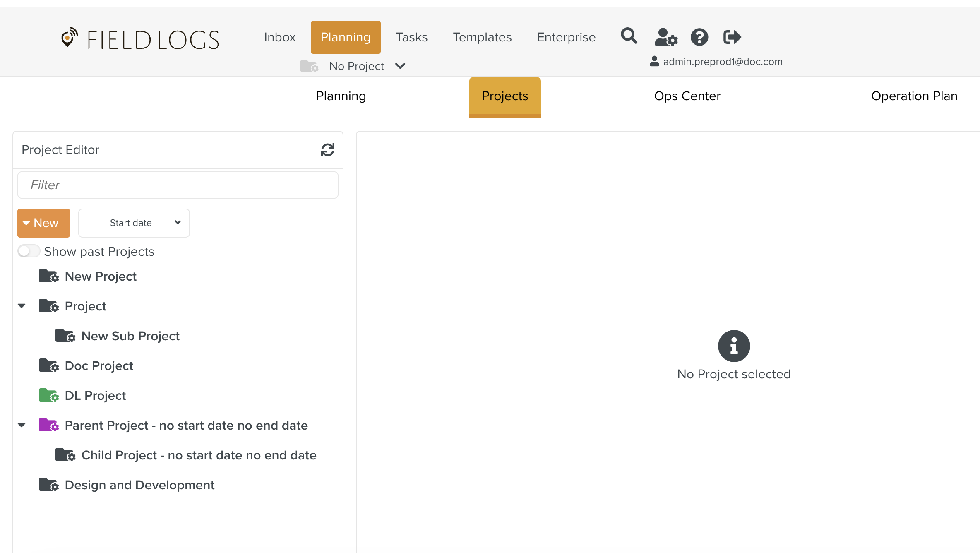Viewport: 980px width, 553px height.
Task: Click the help question mark icon
Action: click(x=699, y=37)
